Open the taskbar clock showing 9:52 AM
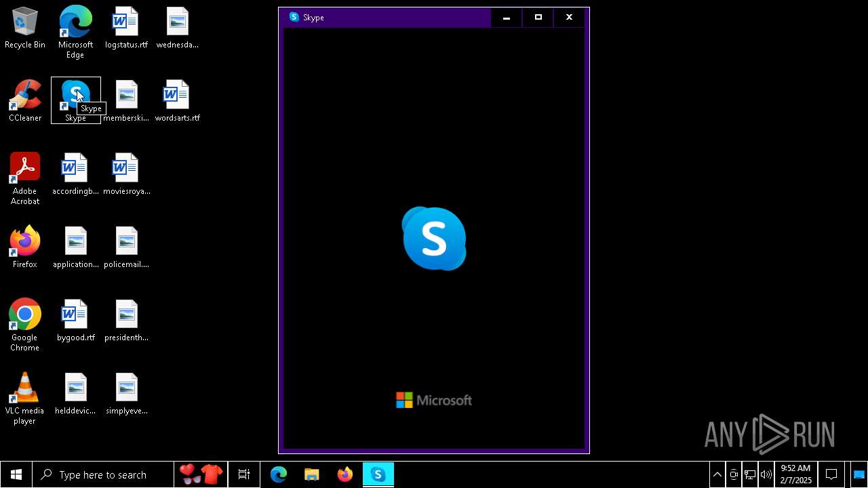 point(795,474)
